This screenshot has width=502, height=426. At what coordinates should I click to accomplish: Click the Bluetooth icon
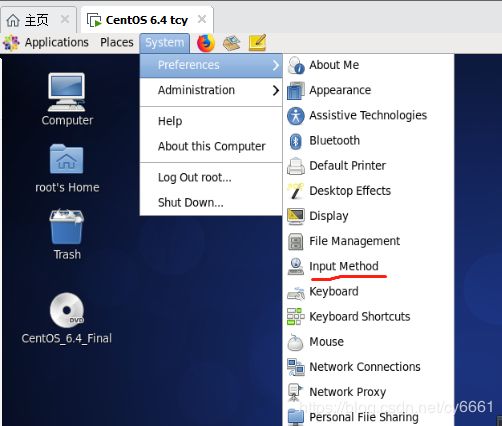pyautogui.click(x=296, y=141)
